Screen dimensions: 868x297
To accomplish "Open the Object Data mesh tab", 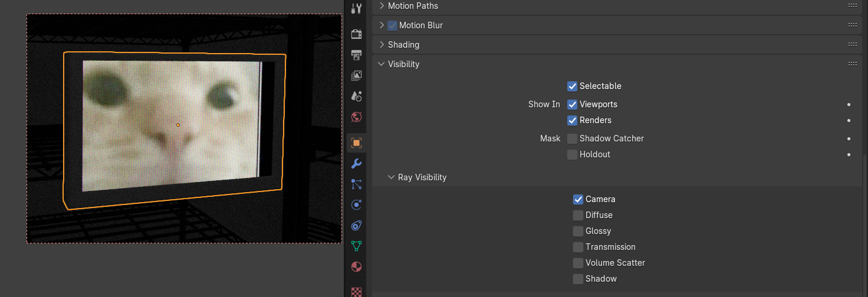I will pyautogui.click(x=356, y=246).
